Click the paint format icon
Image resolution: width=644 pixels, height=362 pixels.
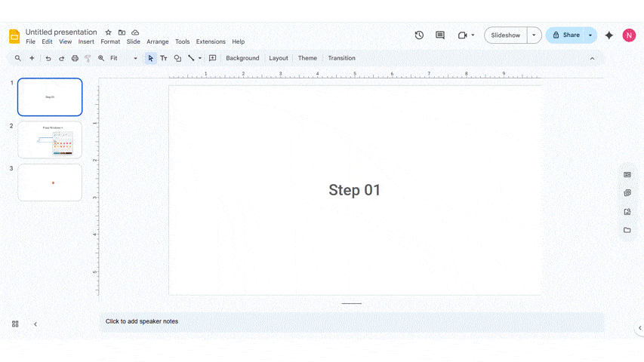pos(88,58)
